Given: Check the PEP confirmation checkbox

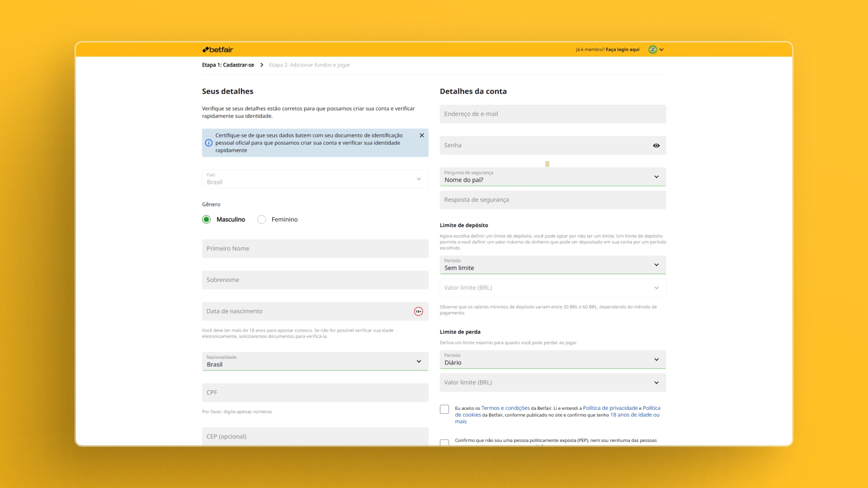Looking at the screenshot, I should (444, 442).
